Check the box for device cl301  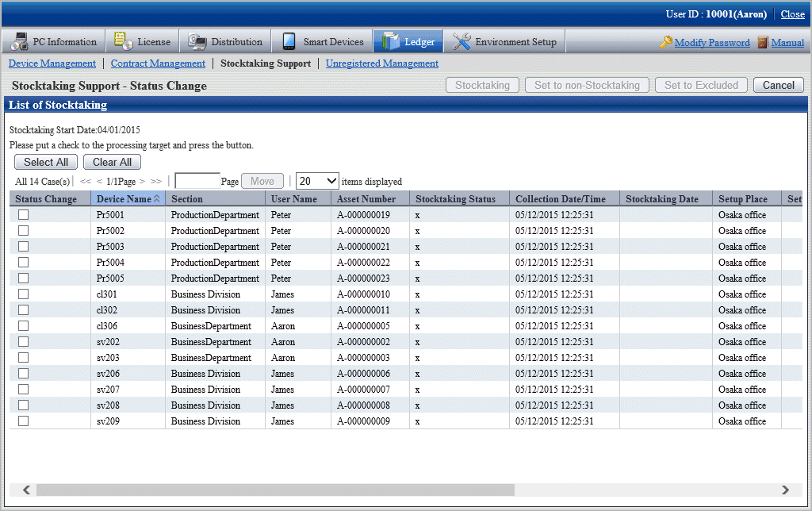23,294
